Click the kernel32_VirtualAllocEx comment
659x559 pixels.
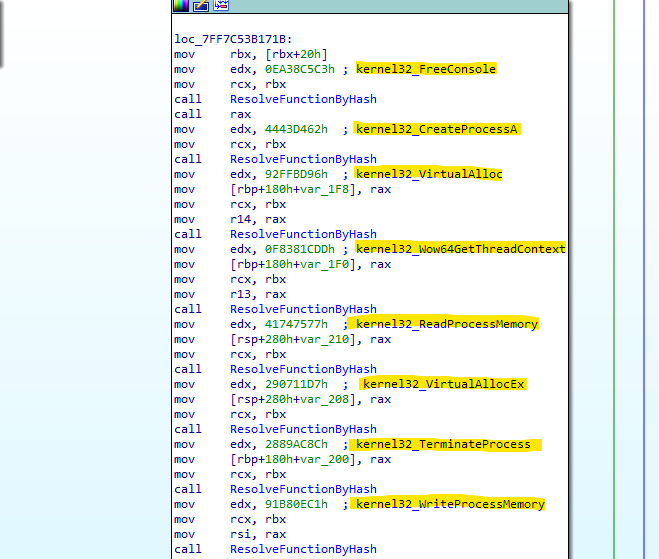tap(444, 384)
